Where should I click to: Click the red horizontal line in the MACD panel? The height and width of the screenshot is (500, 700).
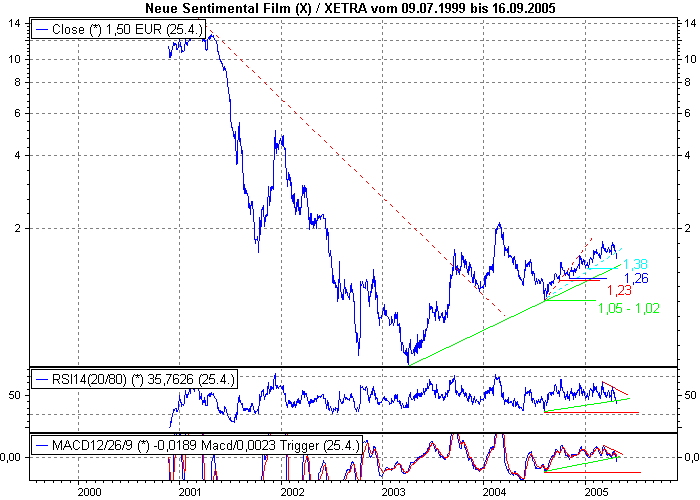pyautogui.click(x=593, y=472)
